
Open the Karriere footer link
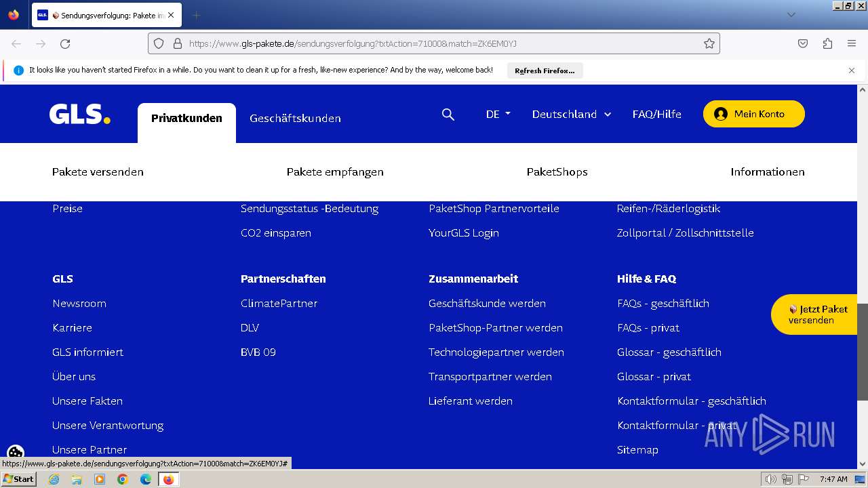click(72, 328)
